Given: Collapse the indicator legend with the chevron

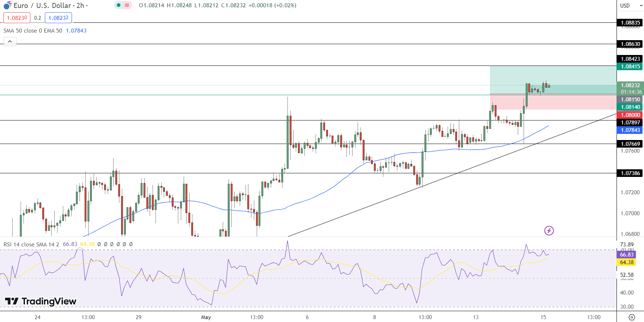Looking at the screenshot, I should (10, 41).
